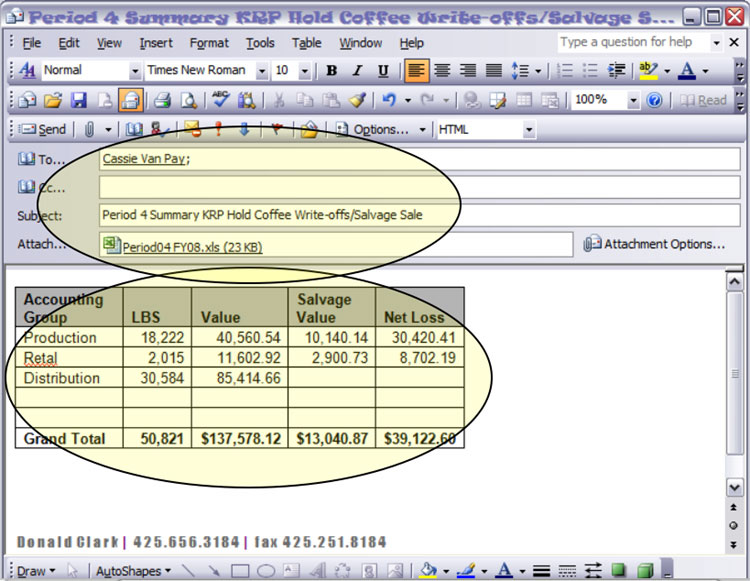Screen dimensions: 750x581
Task: Click the Open folder icon
Action: click(53, 100)
